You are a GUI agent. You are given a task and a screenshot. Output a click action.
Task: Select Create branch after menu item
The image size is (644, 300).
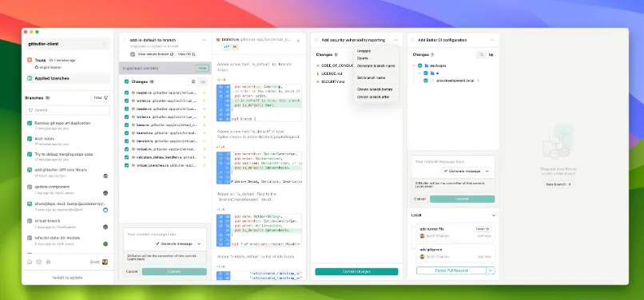click(x=373, y=97)
